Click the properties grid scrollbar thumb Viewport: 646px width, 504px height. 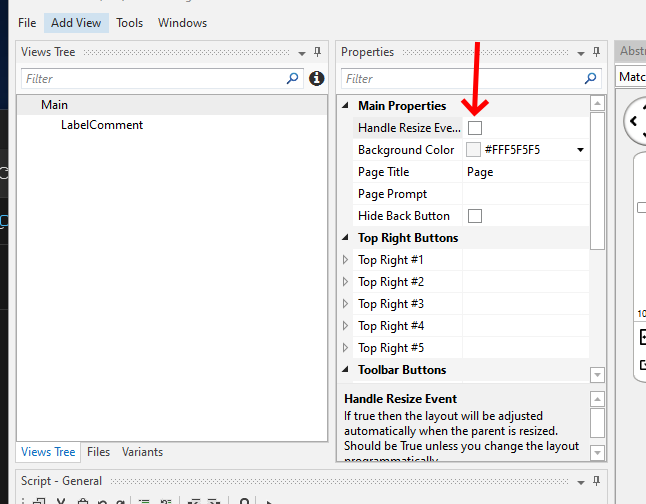pyautogui.click(x=597, y=181)
